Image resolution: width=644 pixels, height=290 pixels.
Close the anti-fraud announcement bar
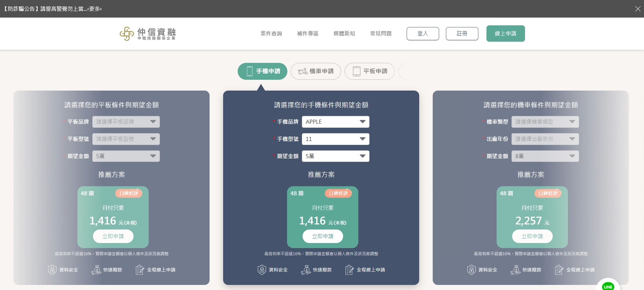(x=638, y=9)
